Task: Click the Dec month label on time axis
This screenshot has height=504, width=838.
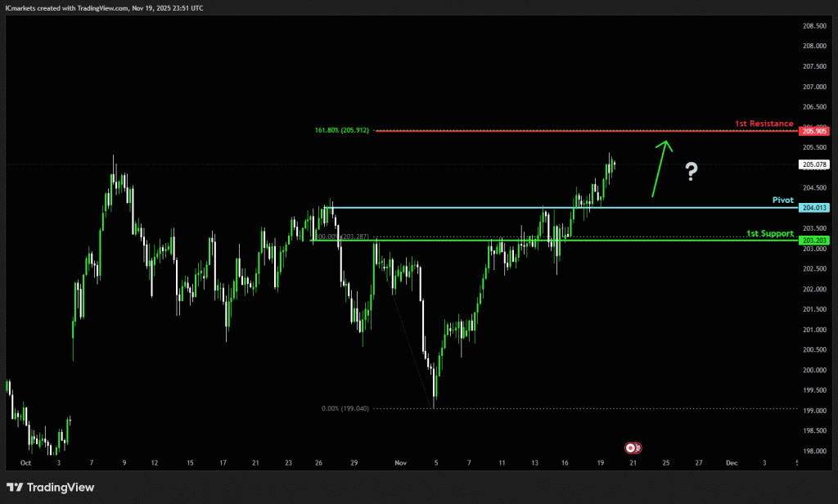Action: (731, 462)
